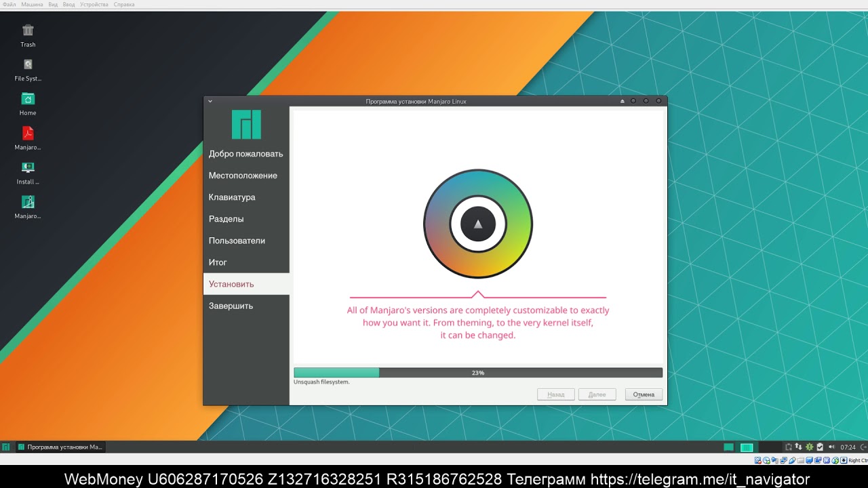Open the Manjaro start menu in taskbar
The width and height of the screenshot is (868, 488).
(6, 447)
